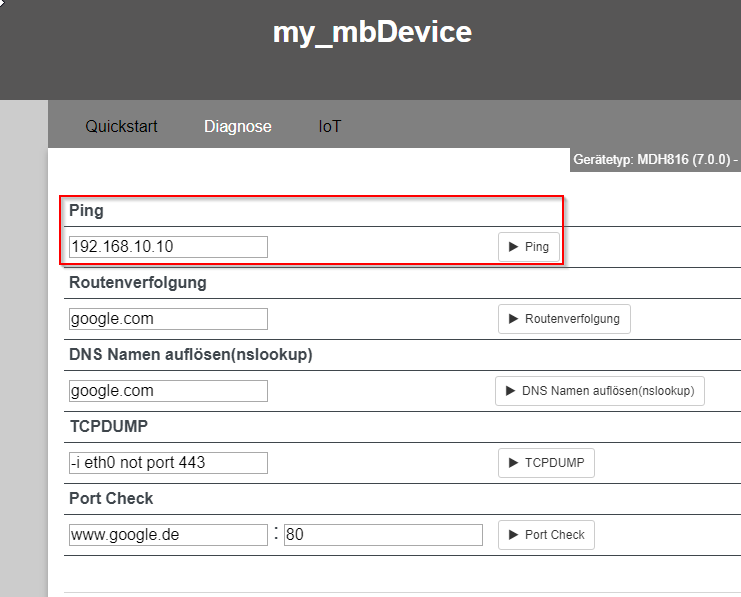The image size is (741, 597).
Task: Launch TCPDUMP using its play arrow
Action: click(513, 463)
